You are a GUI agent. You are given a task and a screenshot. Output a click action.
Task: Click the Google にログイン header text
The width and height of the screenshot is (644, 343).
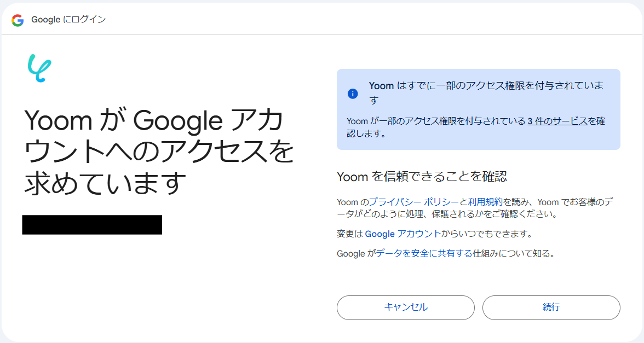[x=68, y=20]
